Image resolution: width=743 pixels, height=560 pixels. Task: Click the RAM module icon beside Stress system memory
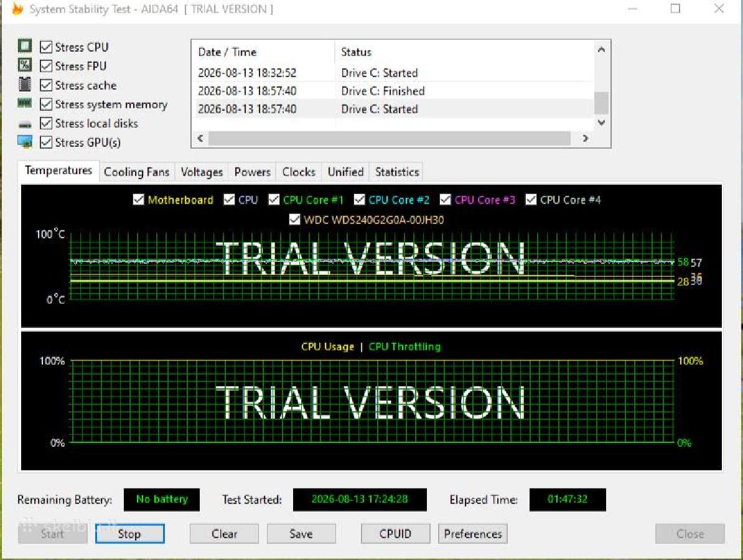25,103
